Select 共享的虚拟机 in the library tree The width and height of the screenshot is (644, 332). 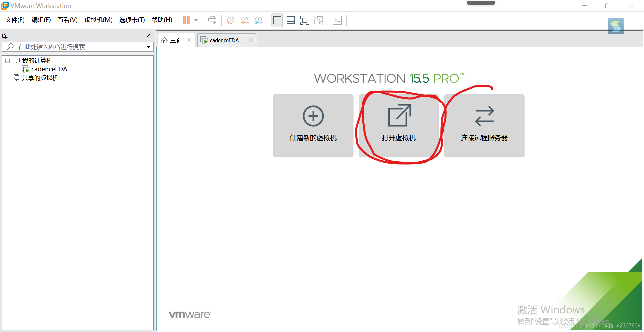pyautogui.click(x=40, y=78)
